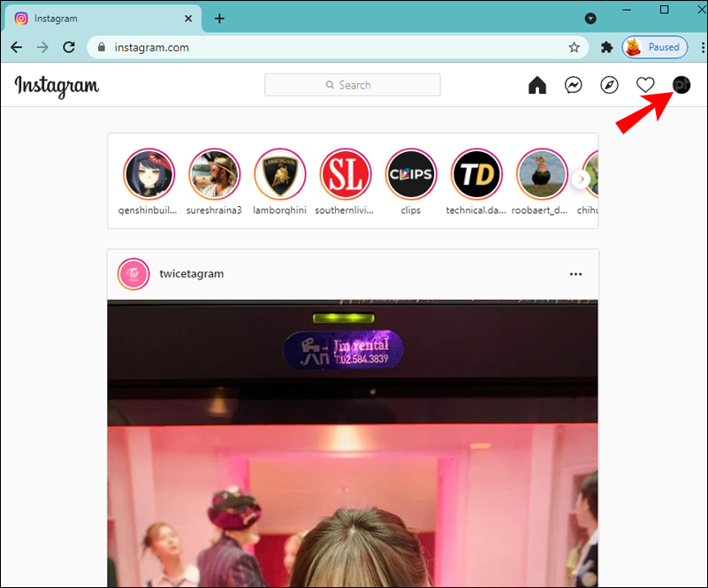Click the instagram.com address bar
The image size is (708, 588).
(x=338, y=47)
